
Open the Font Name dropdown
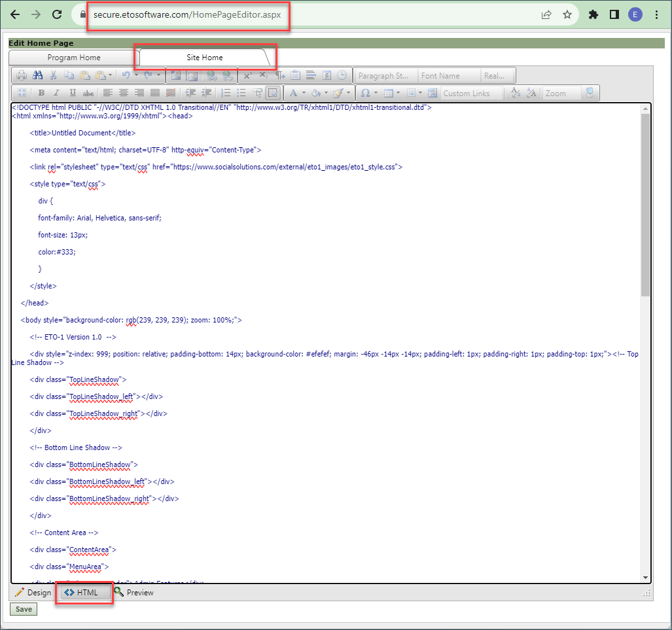pos(449,76)
